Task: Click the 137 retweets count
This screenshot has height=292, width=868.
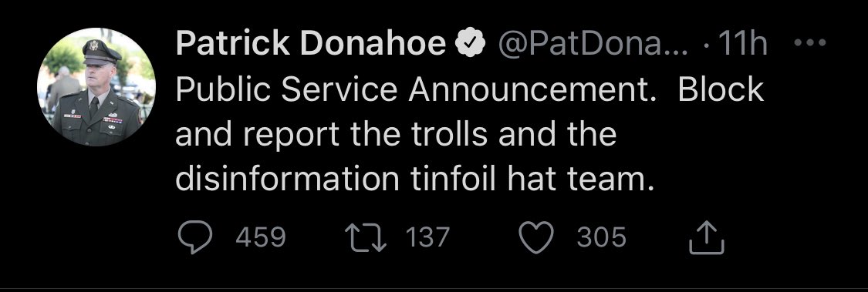Action: pos(427,238)
